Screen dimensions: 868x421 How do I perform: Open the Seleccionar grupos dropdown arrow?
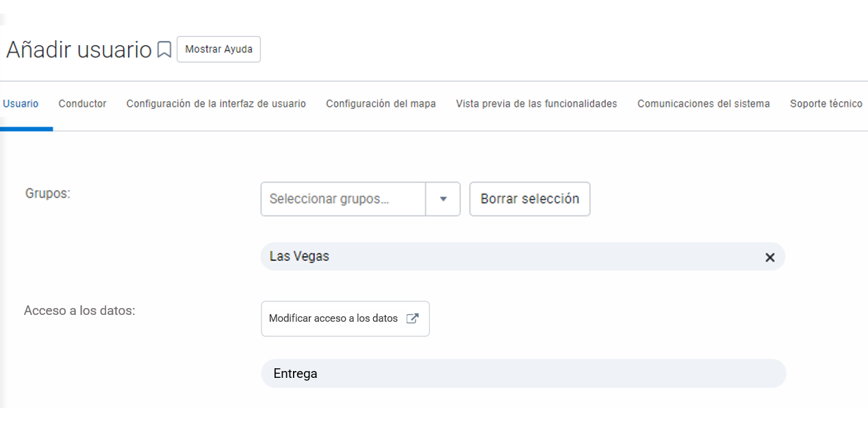click(443, 199)
